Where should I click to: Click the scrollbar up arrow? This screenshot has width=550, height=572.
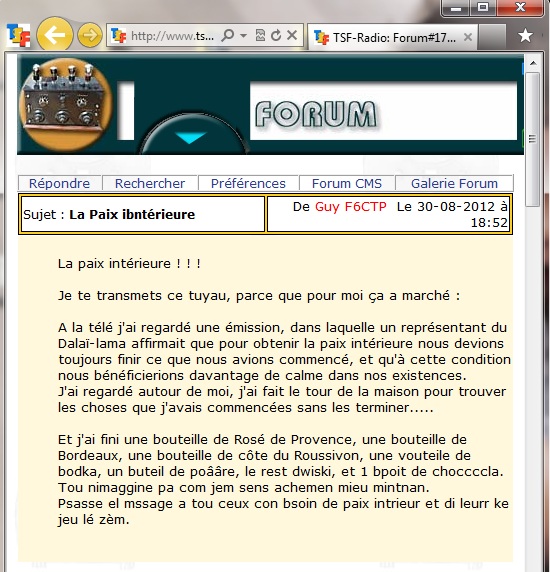pyautogui.click(x=533, y=63)
